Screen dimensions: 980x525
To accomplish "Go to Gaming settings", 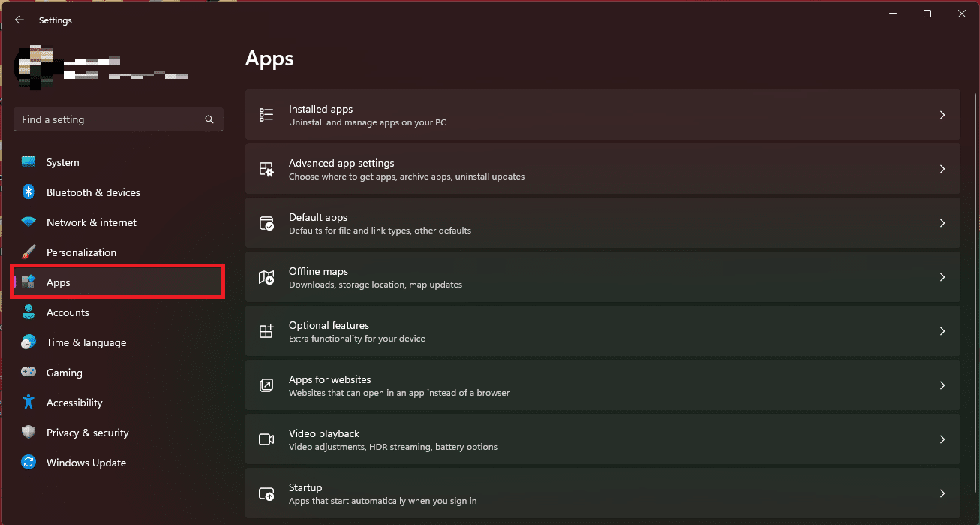I will click(119, 373).
